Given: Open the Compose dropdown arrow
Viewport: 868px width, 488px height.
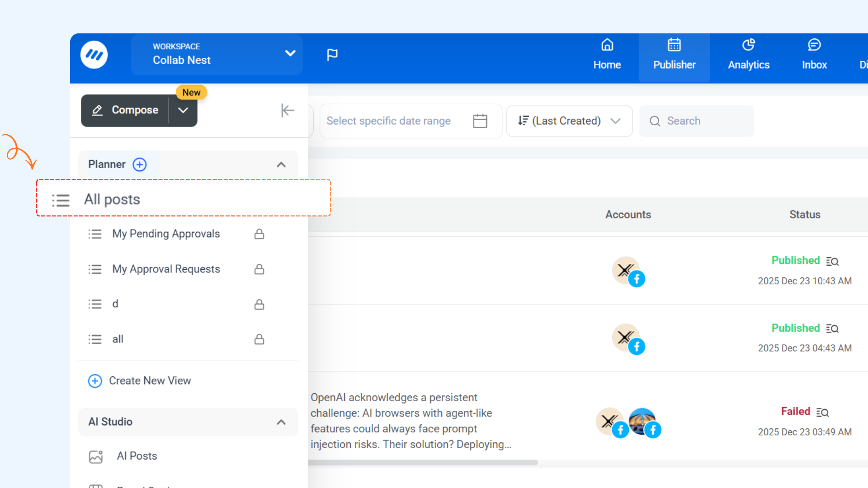Looking at the screenshot, I should (x=183, y=110).
